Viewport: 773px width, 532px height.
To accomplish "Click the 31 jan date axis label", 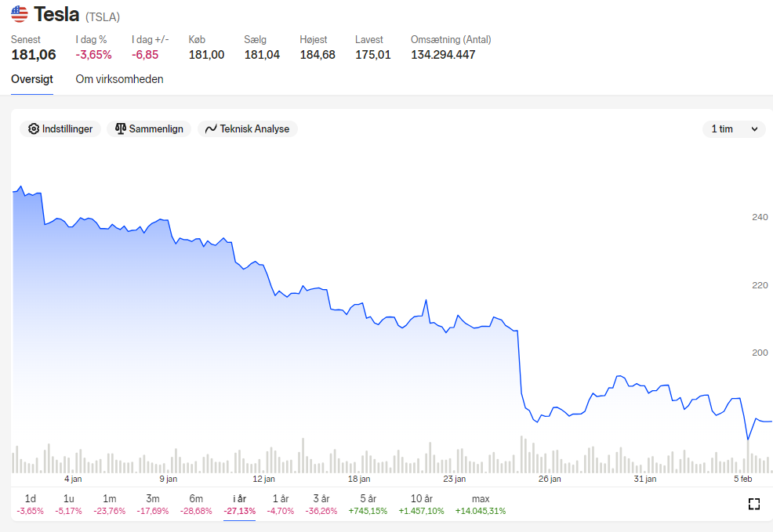I will point(645,479).
